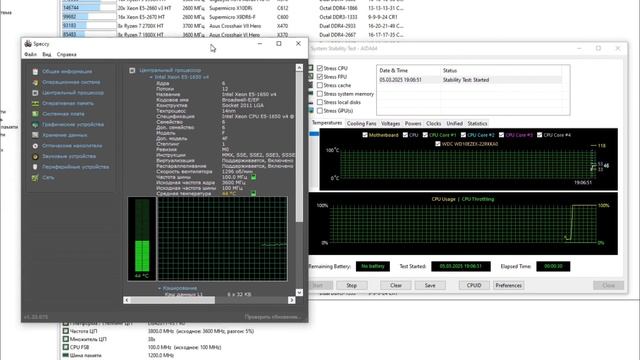This screenshot has width=640, height=360.
Task: Open Общая информация icon in Speccy sidebar
Action: tap(36, 71)
